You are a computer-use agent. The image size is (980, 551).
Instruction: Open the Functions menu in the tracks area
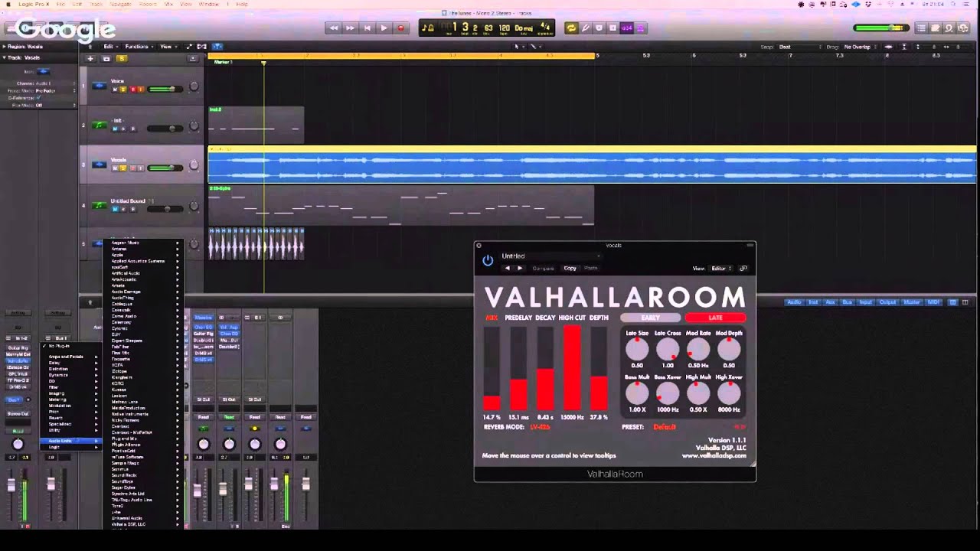point(139,47)
